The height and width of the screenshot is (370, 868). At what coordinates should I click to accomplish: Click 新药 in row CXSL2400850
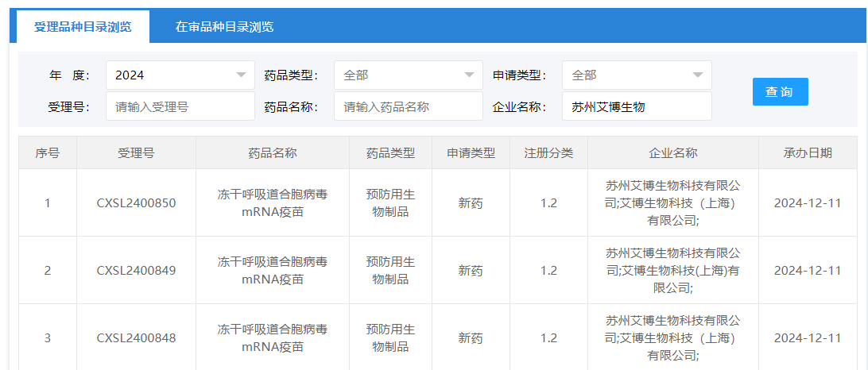click(471, 203)
